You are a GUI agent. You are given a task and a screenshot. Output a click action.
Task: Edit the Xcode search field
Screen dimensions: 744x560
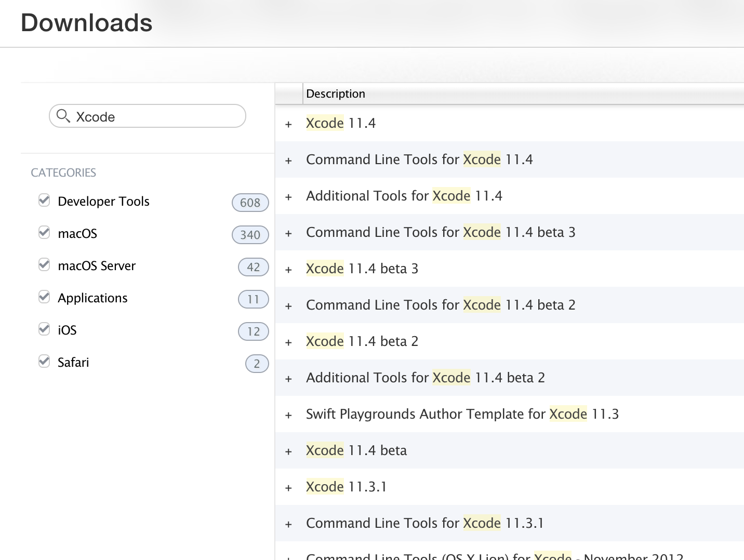(147, 116)
